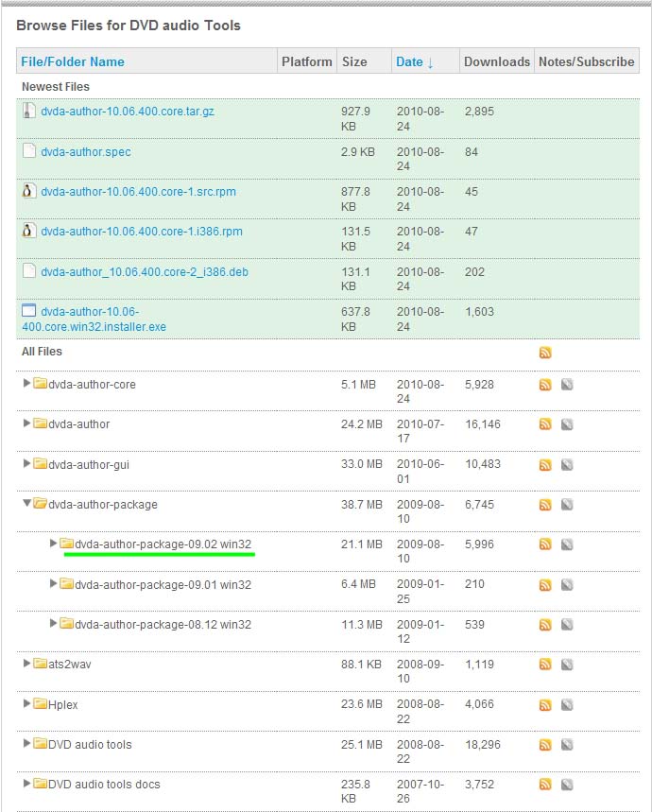Click RSS icon for dvda-author folder
The image size is (652, 812).
(x=545, y=424)
